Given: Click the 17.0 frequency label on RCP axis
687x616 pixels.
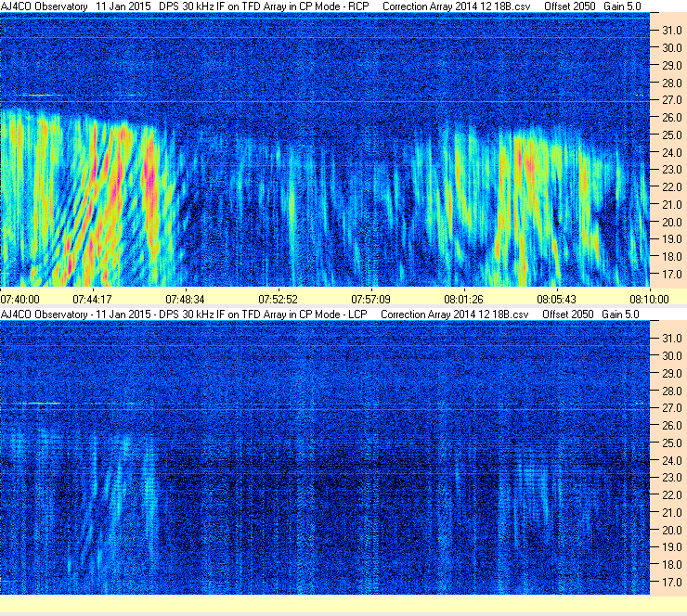Looking at the screenshot, I should point(671,275).
